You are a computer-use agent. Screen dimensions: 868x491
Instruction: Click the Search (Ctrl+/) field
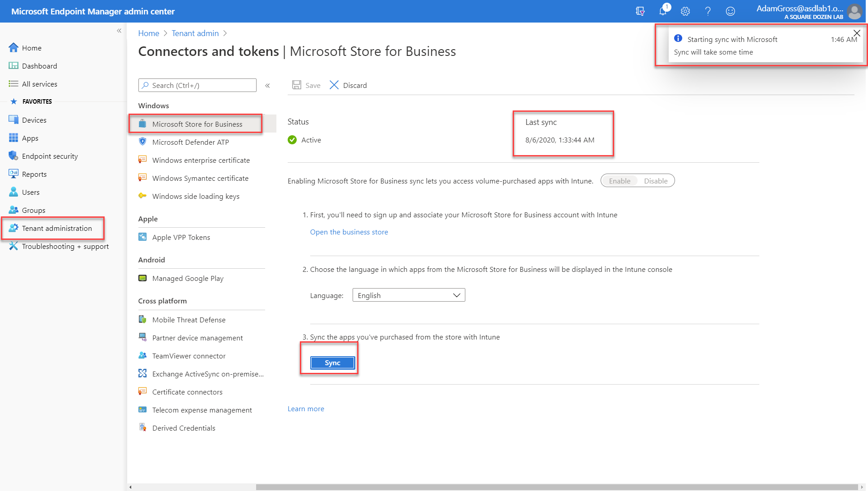(197, 85)
